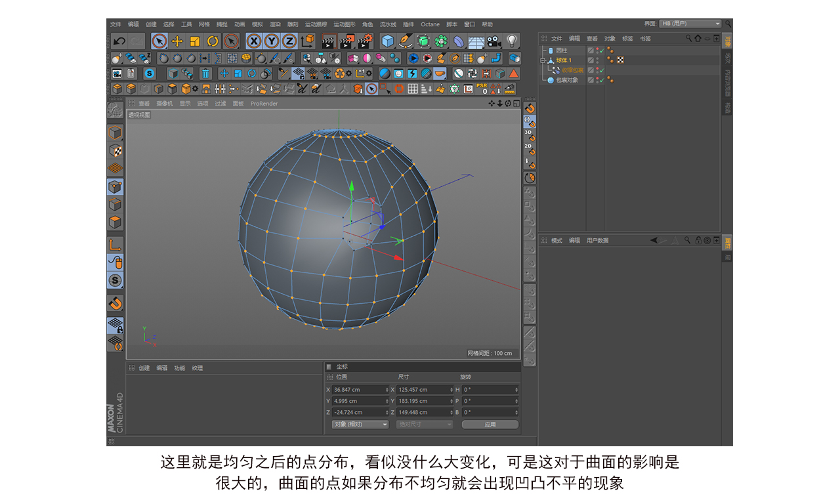Enable Edges mode in left palette
The width and height of the screenshot is (840, 504).
115,204
